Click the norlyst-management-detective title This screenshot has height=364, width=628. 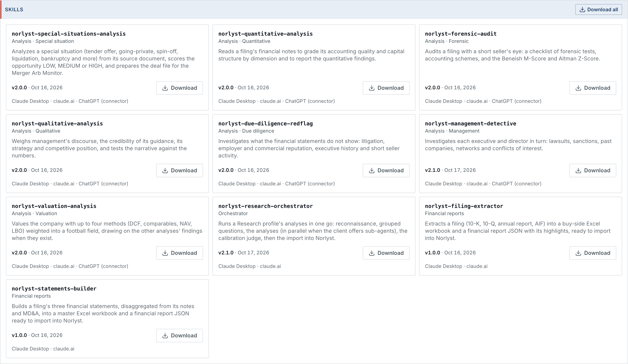(471, 124)
